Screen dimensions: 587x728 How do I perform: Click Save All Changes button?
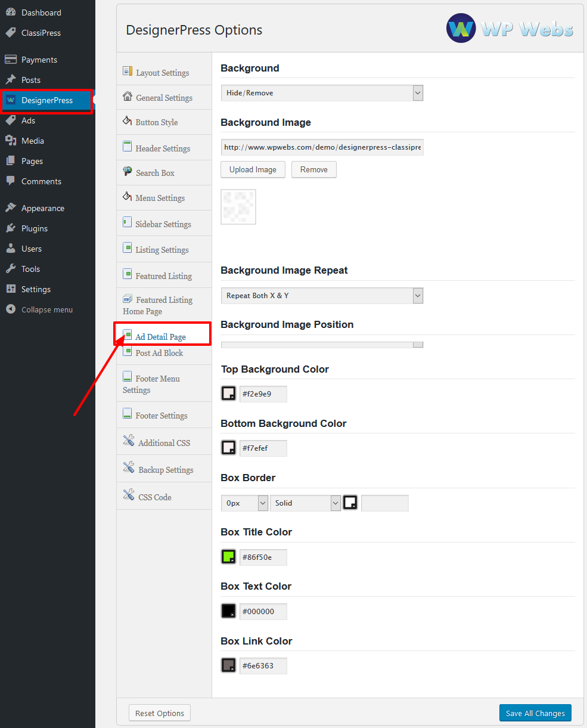point(535,713)
